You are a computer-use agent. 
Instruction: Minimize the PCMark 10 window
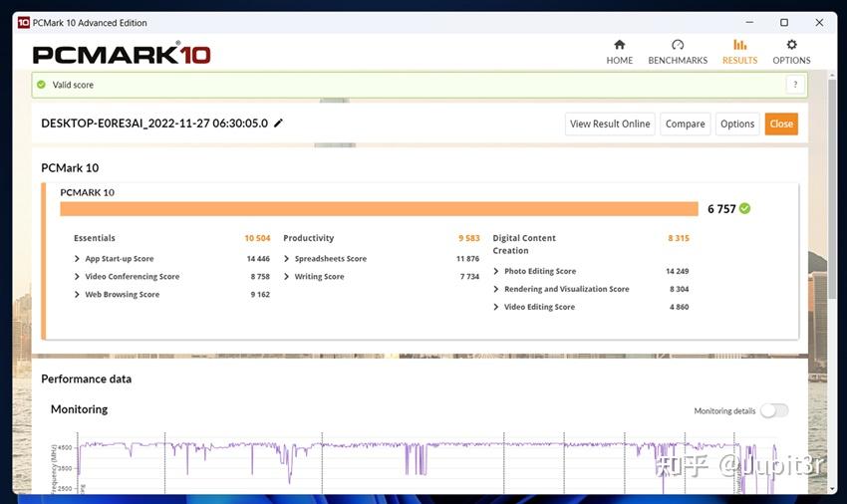pyautogui.click(x=749, y=23)
